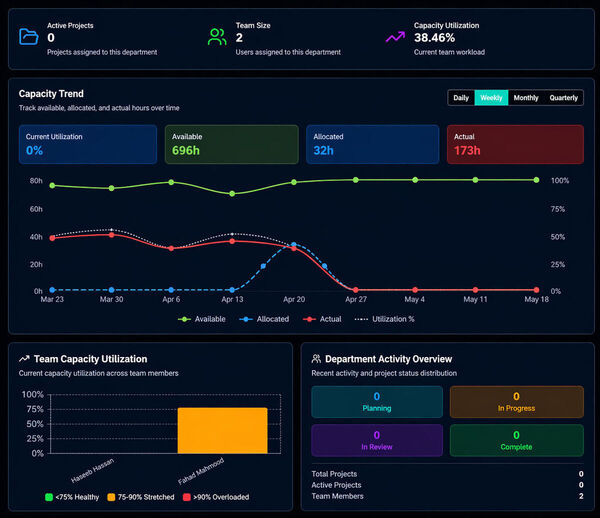Switch the chart to Daily view
The image size is (600, 518).
click(461, 98)
